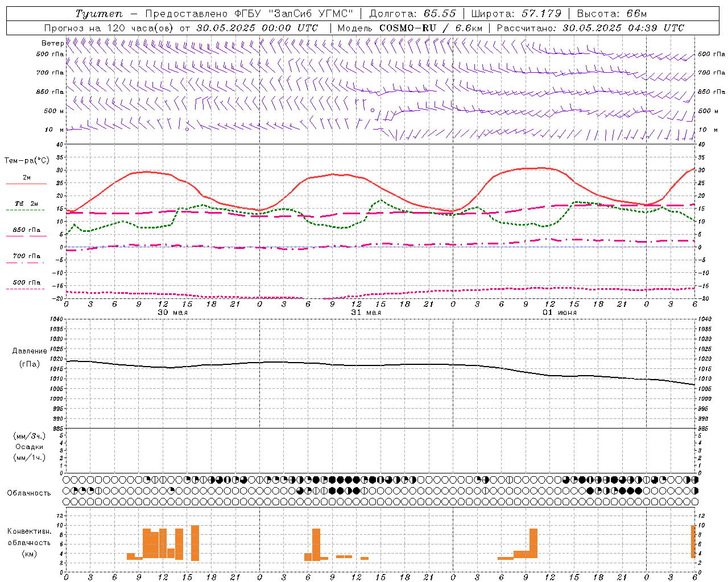Click the "Tyumen" station name in the header

pos(99,14)
